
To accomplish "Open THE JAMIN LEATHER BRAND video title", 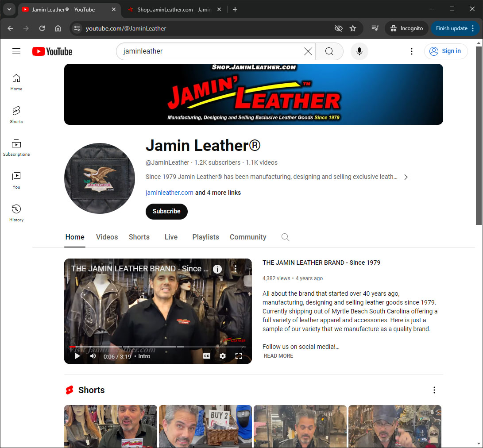I will pos(321,263).
